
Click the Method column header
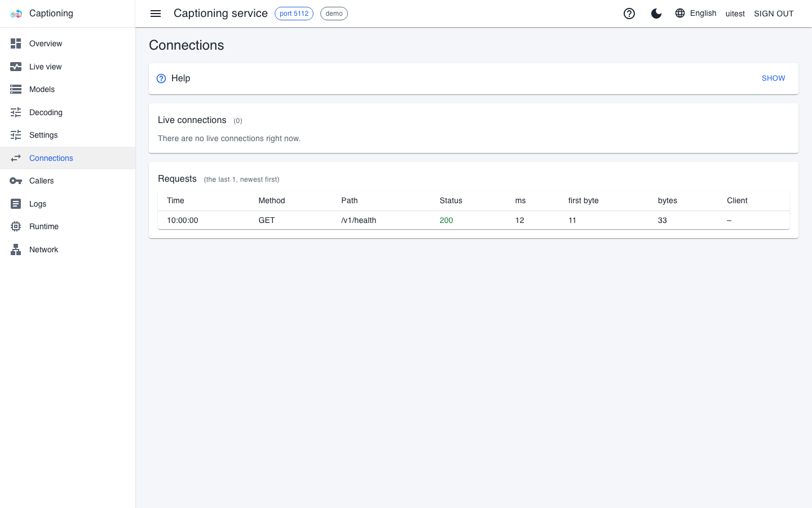(x=271, y=200)
